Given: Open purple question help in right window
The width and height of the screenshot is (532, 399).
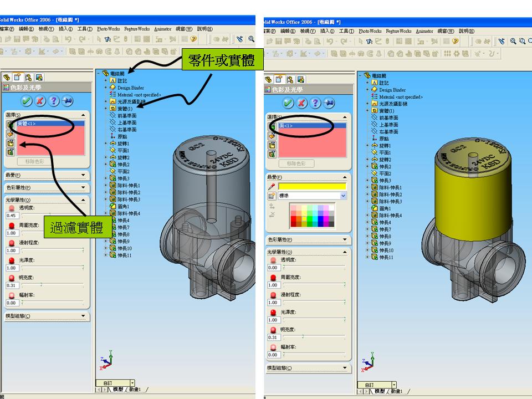Looking at the screenshot, I should 315,103.
